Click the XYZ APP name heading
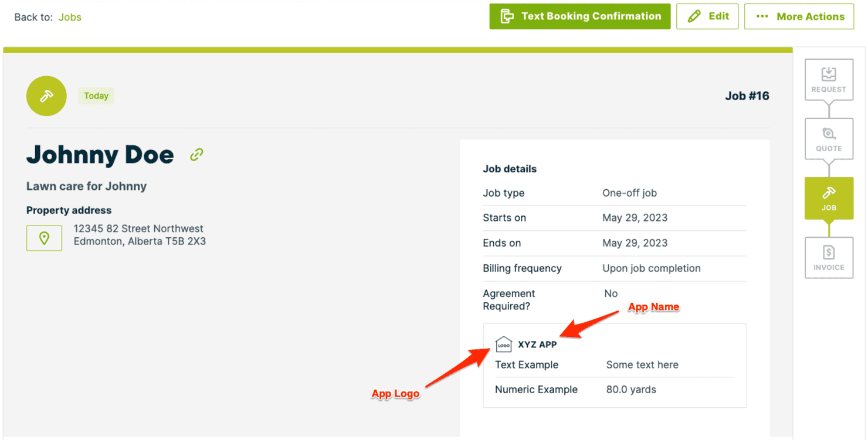The width and height of the screenshot is (868, 440). point(537,345)
